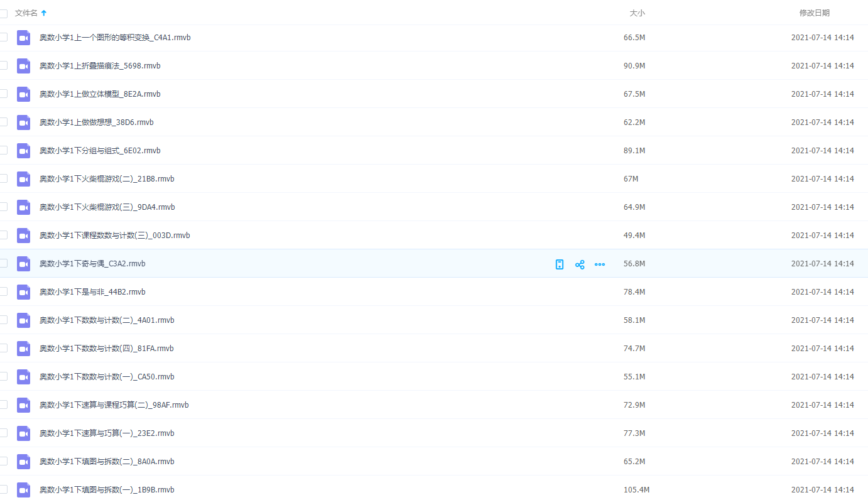
Task: Click video icon of 填图与拆数(一) file
Action: coord(24,490)
